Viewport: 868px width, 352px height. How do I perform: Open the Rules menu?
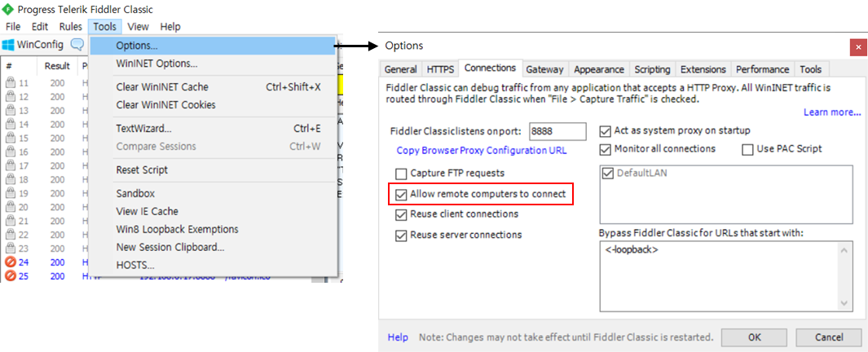click(71, 27)
